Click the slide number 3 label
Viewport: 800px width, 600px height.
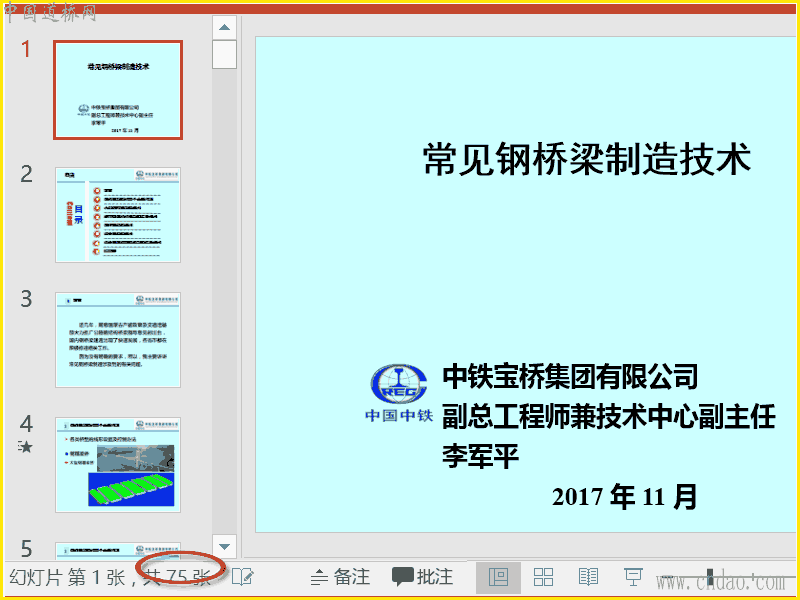27,299
